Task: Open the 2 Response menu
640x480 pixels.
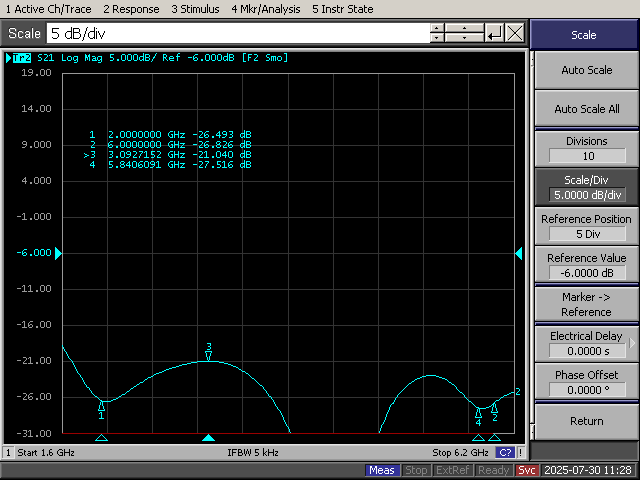Action: 131,9
